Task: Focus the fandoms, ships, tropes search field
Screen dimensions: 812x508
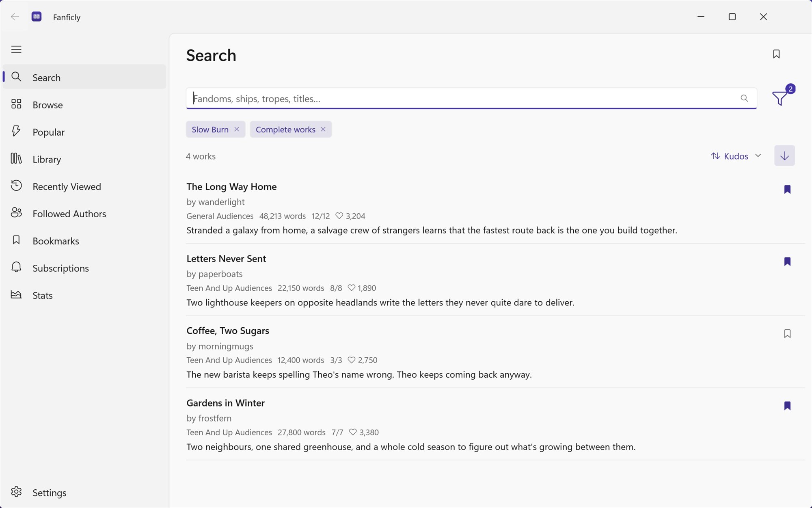Action: pos(471,98)
